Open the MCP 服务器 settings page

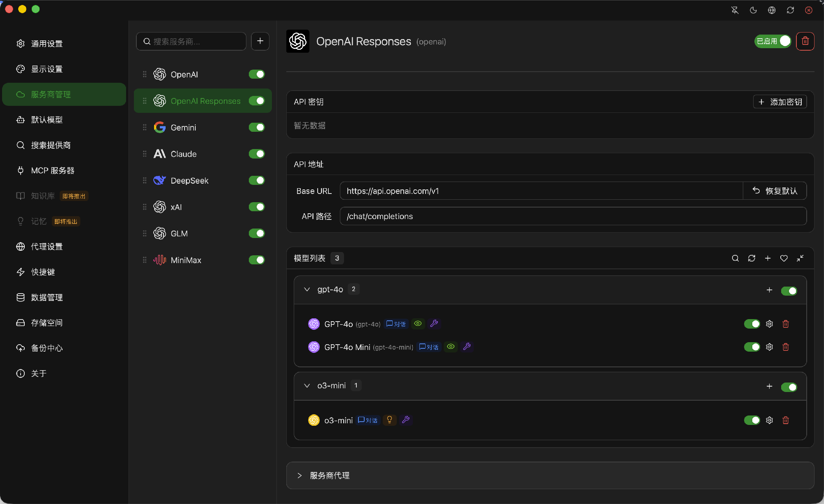[52, 170]
